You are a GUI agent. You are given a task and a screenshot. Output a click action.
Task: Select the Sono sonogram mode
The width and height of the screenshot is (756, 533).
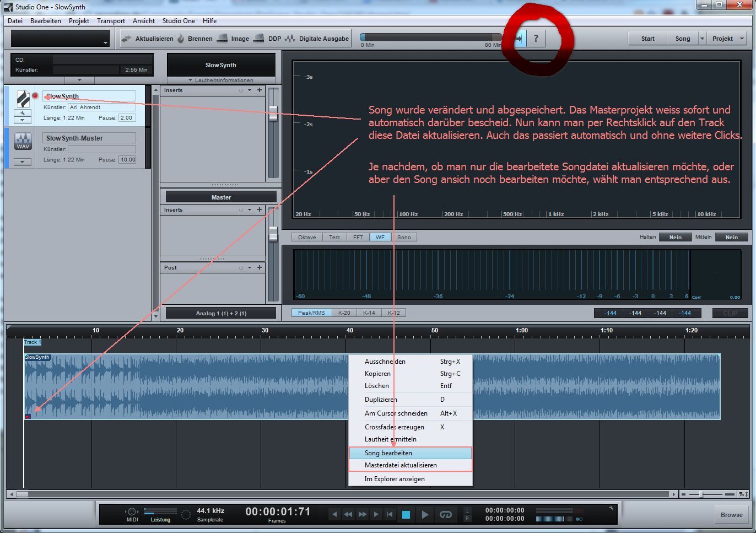point(404,237)
